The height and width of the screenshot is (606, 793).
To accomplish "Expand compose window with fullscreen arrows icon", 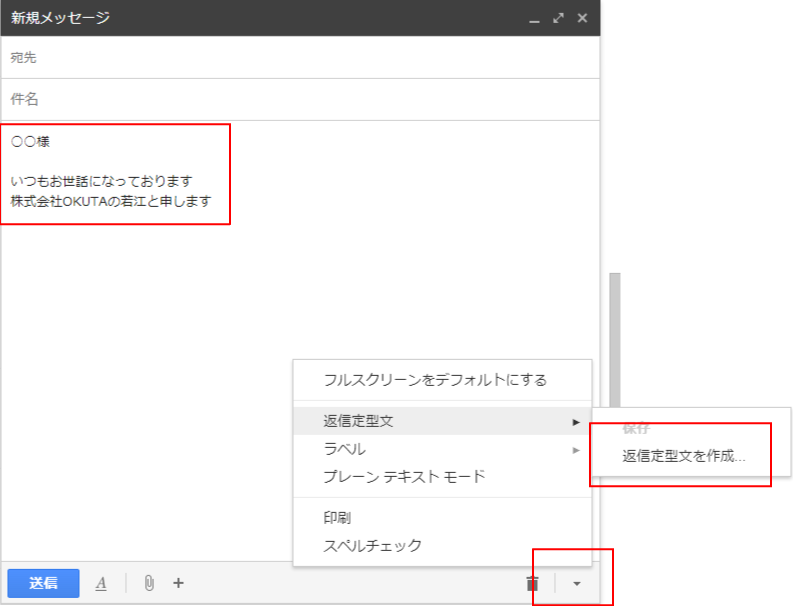I will [x=558, y=18].
